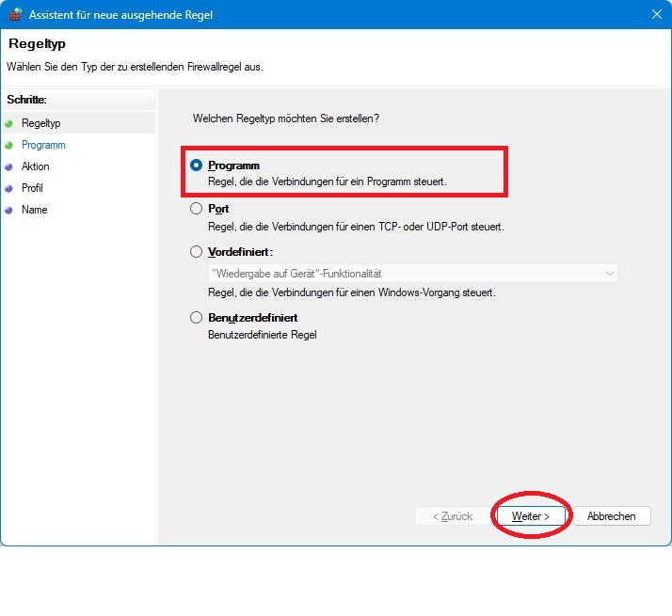Select the Profil step in sidebar
This screenshot has height=616, width=672.
[x=32, y=188]
